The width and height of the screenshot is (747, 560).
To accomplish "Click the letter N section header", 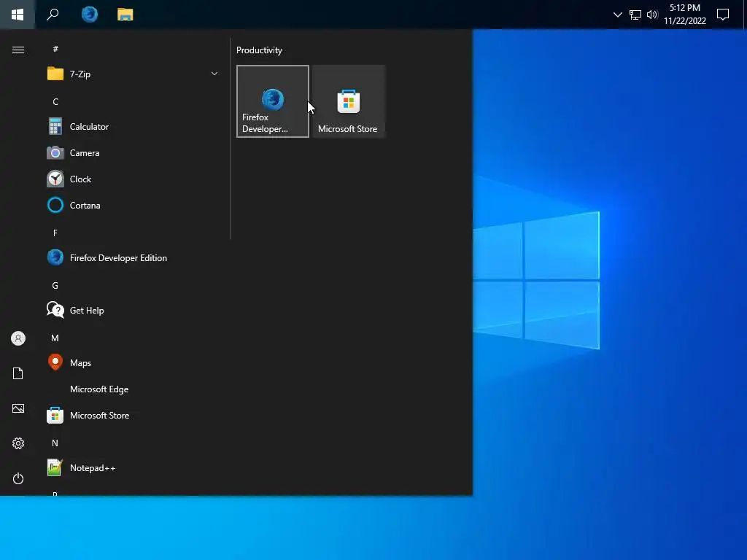I will pos(55,443).
